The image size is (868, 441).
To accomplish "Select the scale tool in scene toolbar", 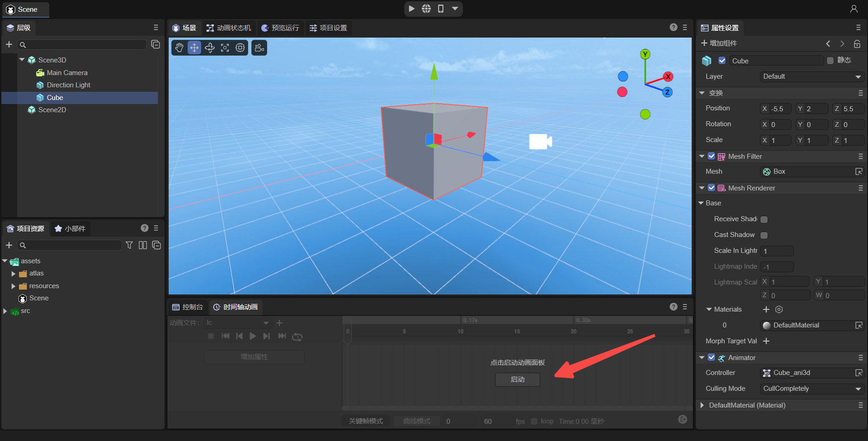I will 225,48.
